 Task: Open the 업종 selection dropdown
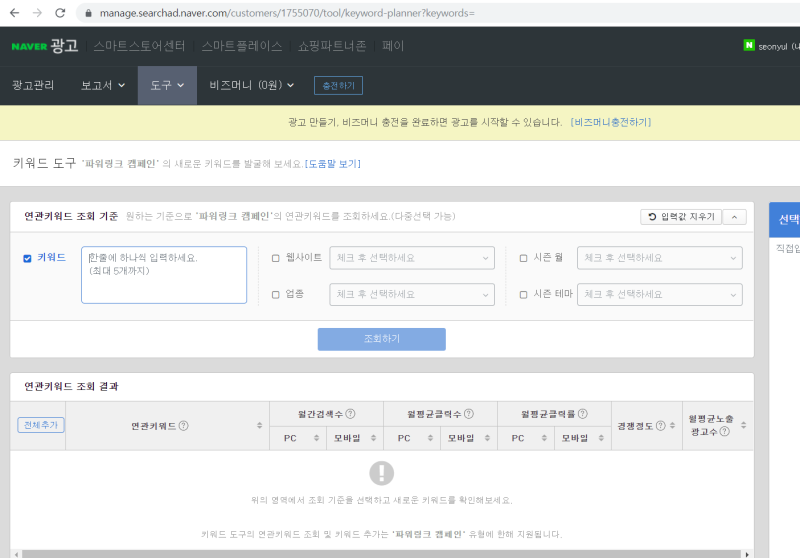(412, 295)
